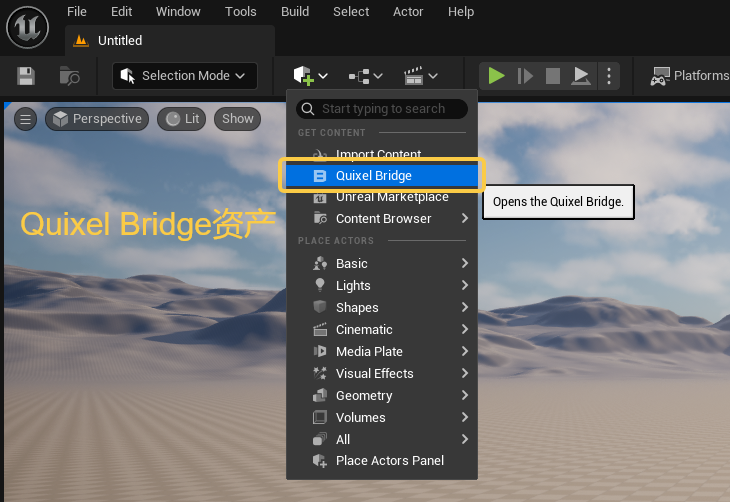
Task: Click the Place Actors Panel icon
Action: click(320, 461)
